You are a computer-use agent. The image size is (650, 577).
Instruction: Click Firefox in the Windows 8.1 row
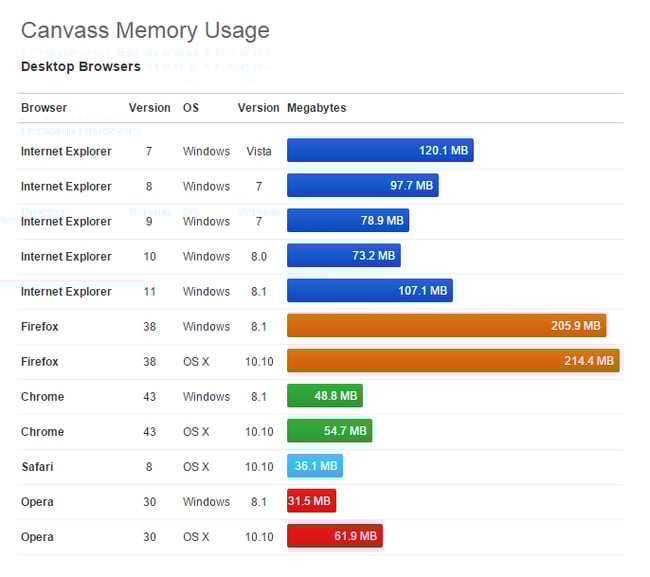pyautogui.click(x=40, y=327)
